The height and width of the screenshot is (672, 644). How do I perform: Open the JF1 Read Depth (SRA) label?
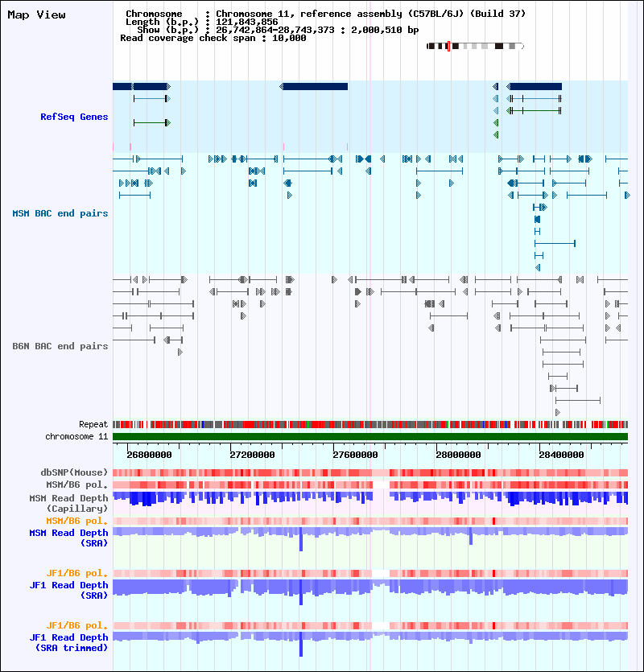pos(68,590)
